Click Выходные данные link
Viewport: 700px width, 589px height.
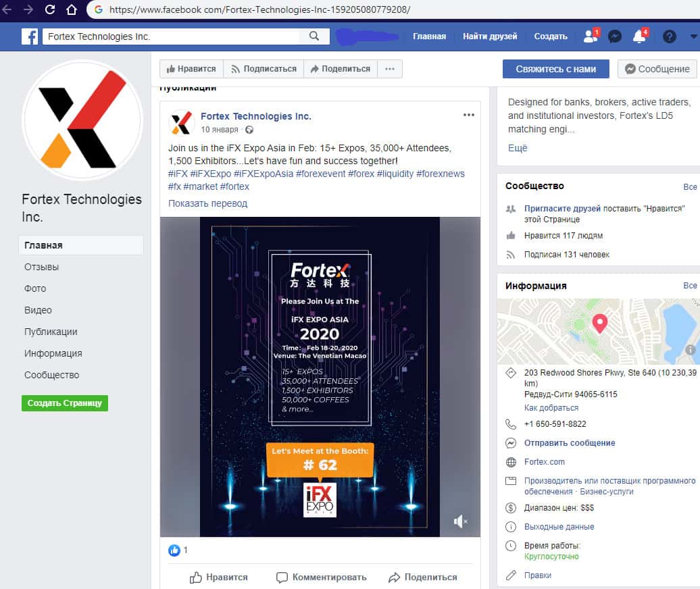[x=559, y=527]
